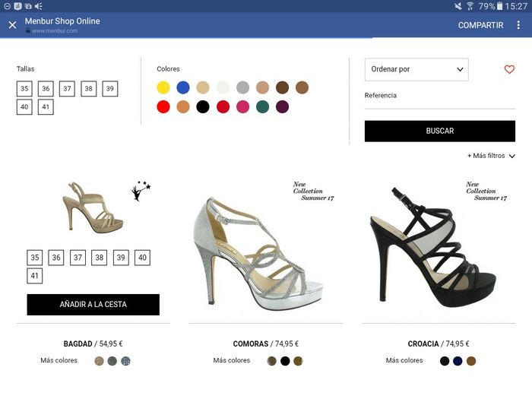Tap the volume notification icon

[38, 6]
